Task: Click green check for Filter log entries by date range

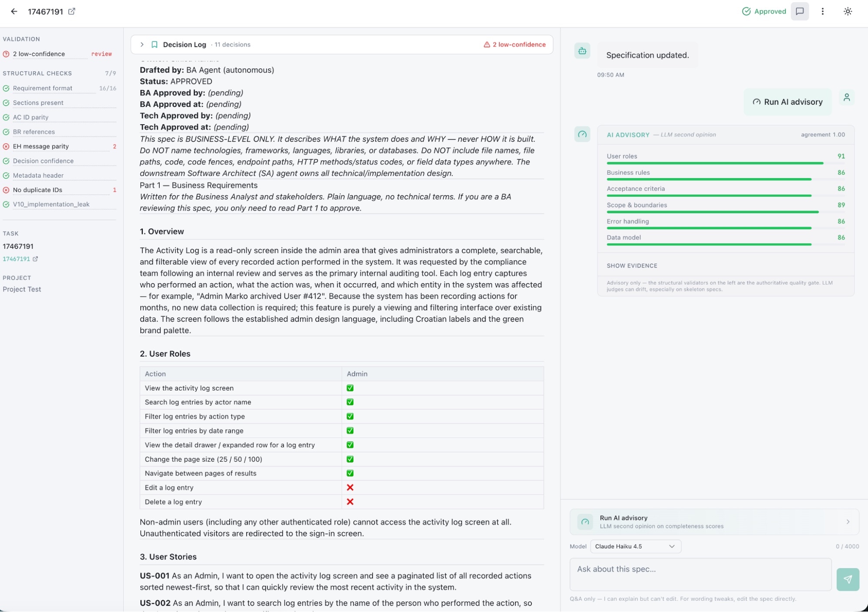Action: click(x=350, y=430)
